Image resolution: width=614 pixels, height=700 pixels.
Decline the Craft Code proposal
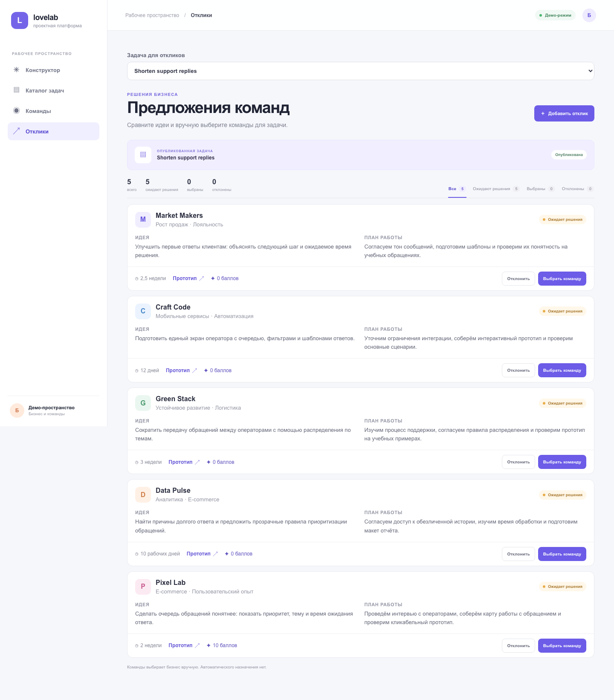518,370
